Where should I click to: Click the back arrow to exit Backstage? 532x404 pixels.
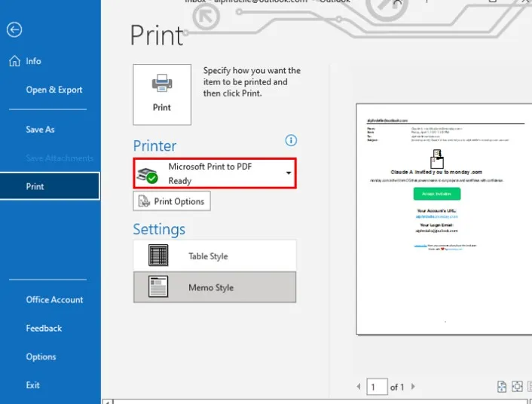[x=14, y=30]
